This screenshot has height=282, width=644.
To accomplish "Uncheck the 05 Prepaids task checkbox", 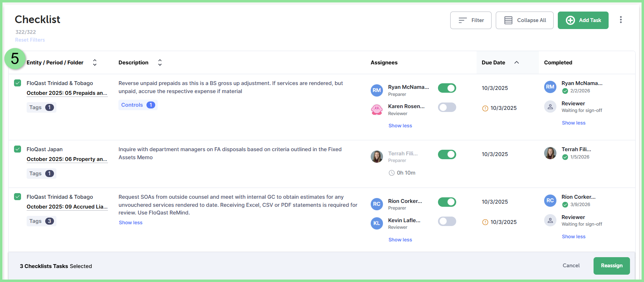I will click(x=18, y=83).
